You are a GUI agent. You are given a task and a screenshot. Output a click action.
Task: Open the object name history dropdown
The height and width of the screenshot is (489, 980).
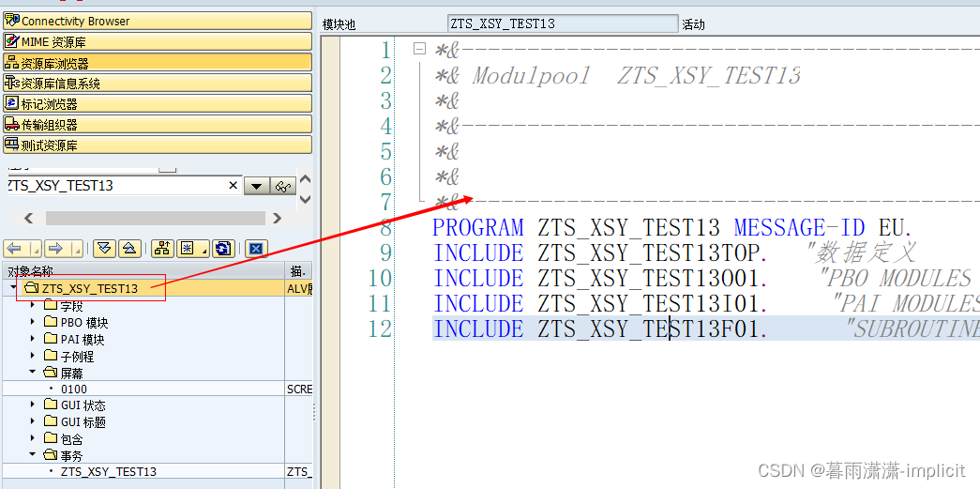coord(256,187)
